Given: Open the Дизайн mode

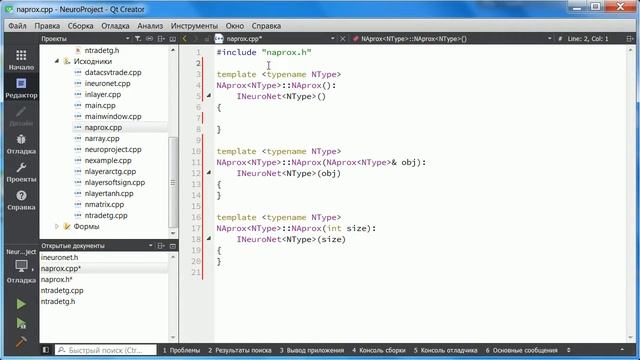Looking at the screenshot, I should 21,116.
